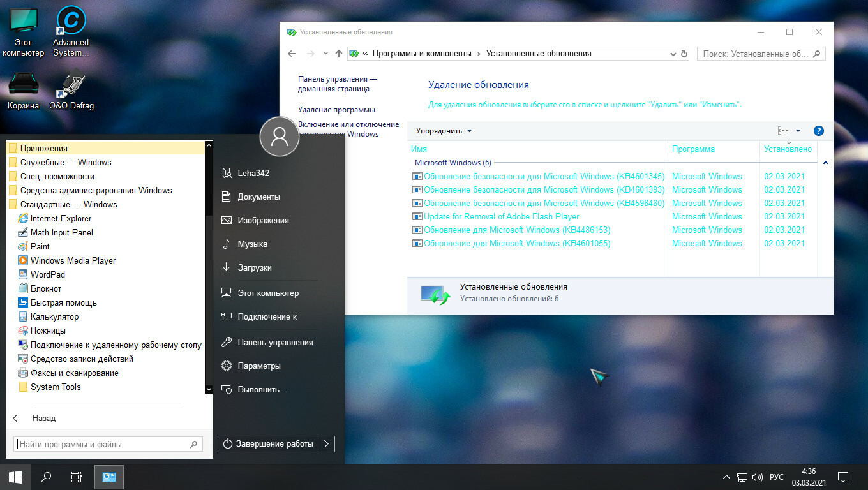Viewport: 868px width, 490px height.
Task: Click the taskbar search magnifier
Action: pos(46,477)
